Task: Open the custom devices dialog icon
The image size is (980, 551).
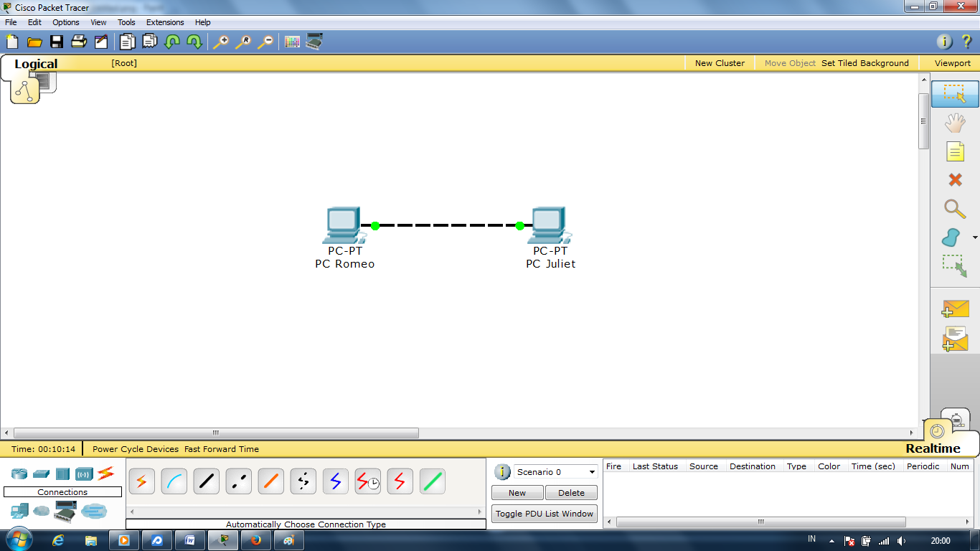Action: point(314,42)
